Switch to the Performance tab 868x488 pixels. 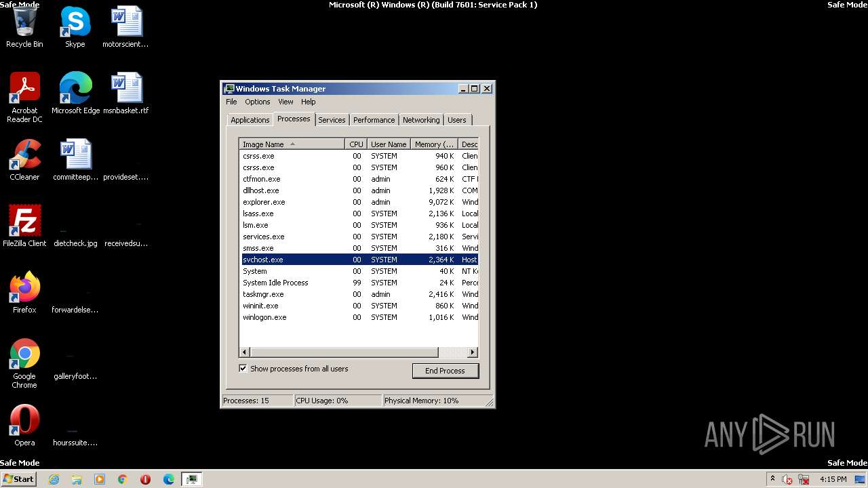[x=374, y=120]
